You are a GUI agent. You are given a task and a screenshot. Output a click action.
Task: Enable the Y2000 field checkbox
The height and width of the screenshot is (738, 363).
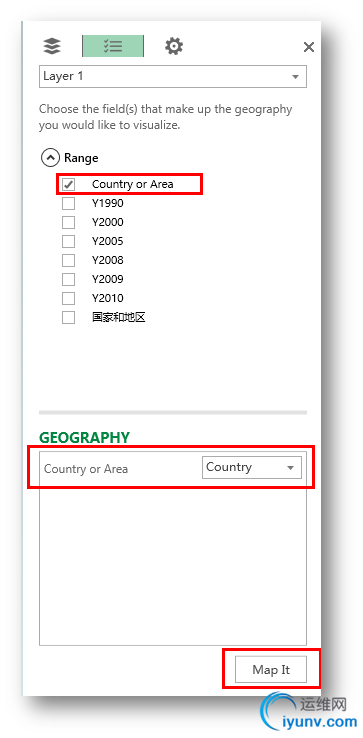click(69, 222)
